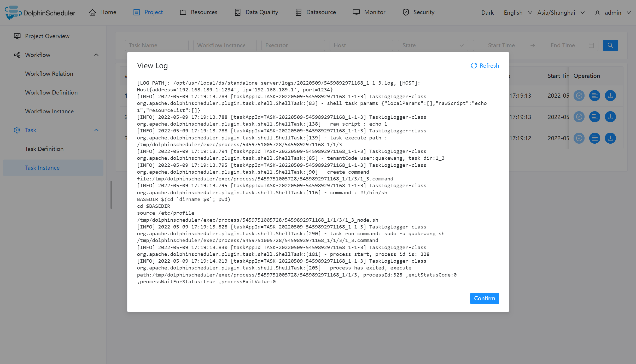Toggle Dark theme mode
The height and width of the screenshot is (364, 636).
pos(487,13)
